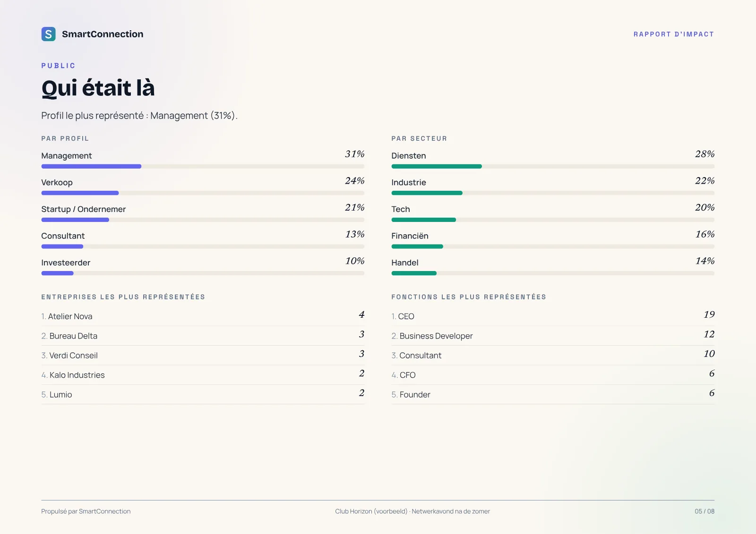
Task: Click the Handel sector bar
Action: [x=553, y=273]
